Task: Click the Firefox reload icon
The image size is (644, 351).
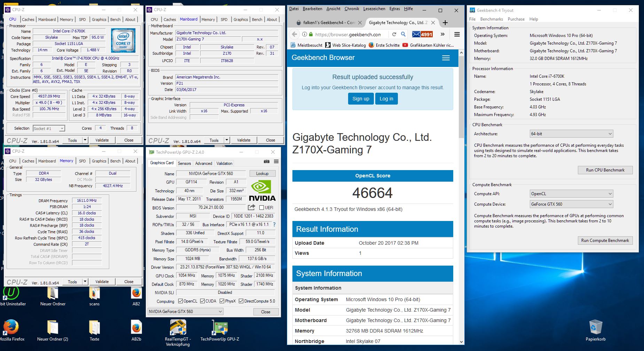Action: (x=394, y=34)
